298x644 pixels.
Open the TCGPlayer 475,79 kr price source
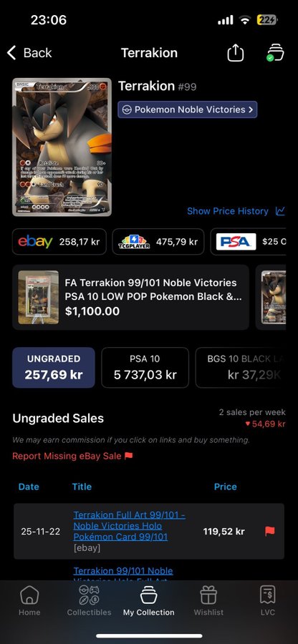point(158,242)
